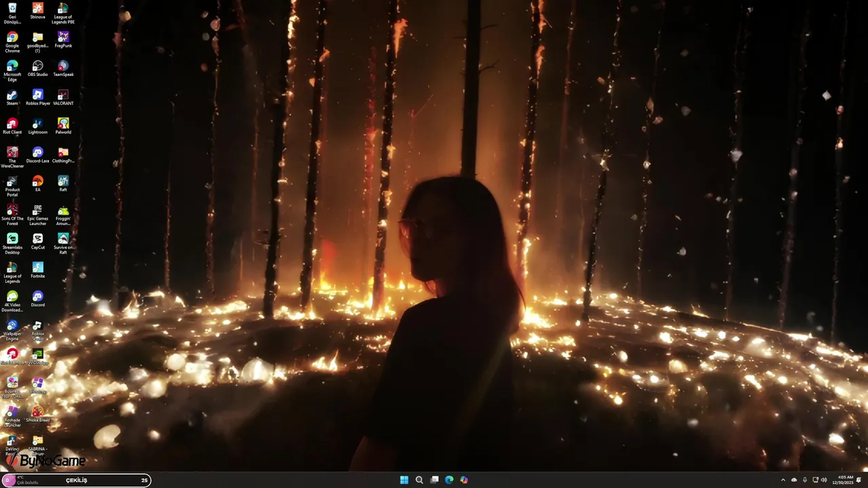Click the ÇEKİLİŞ overlay banner
Image resolution: width=868 pixels, height=488 pixels.
click(77, 481)
